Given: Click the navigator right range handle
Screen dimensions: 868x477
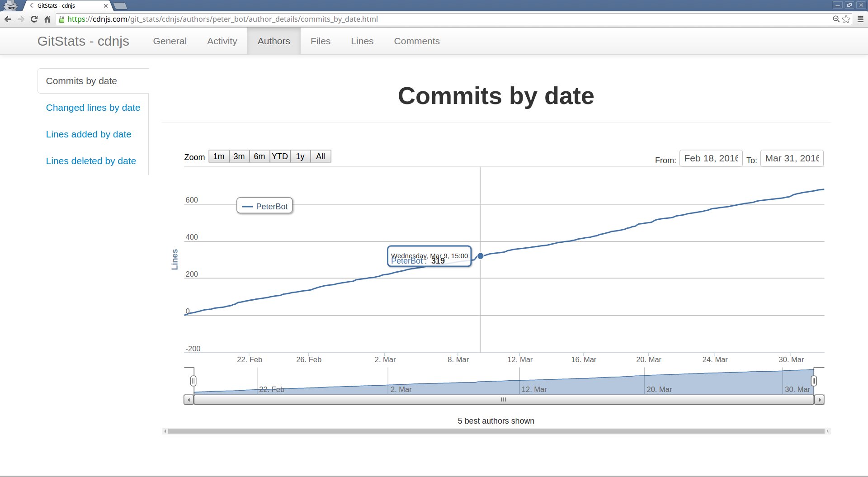Looking at the screenshot, I should 814,381.
